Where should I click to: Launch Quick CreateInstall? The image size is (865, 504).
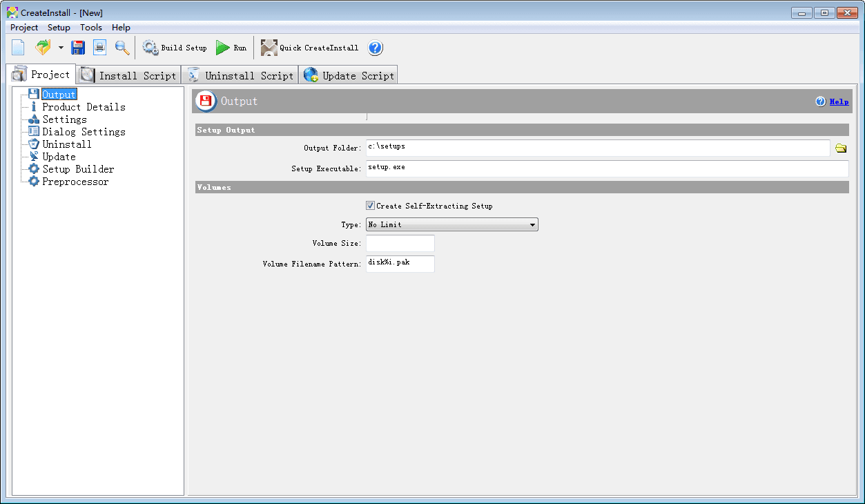tap(310, 48)
